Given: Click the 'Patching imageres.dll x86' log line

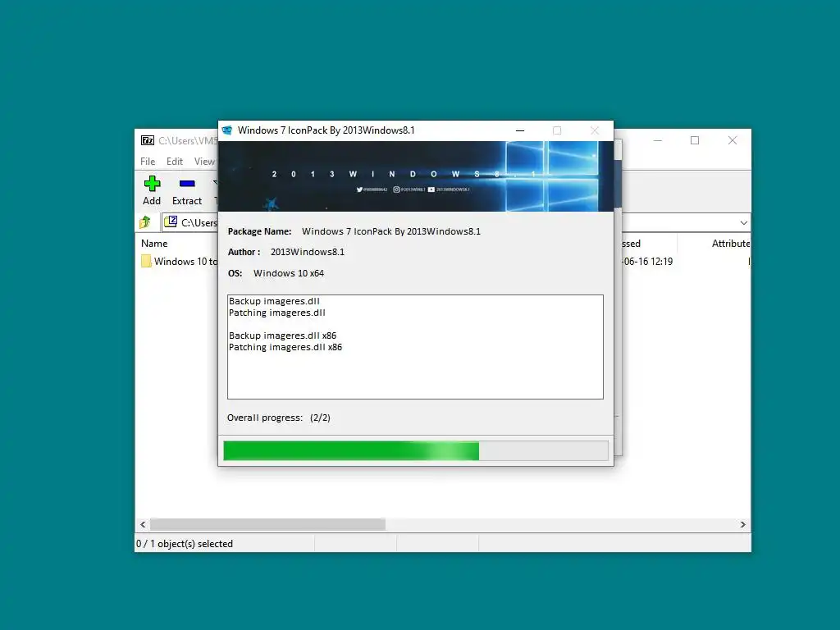Looking at the screenshot, I should click(285, 347).
